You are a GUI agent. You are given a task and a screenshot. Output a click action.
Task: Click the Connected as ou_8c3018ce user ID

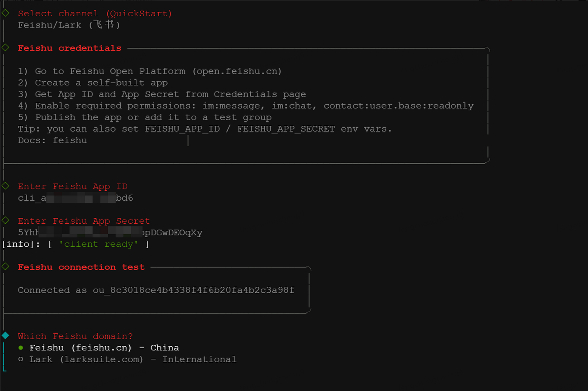193,290
